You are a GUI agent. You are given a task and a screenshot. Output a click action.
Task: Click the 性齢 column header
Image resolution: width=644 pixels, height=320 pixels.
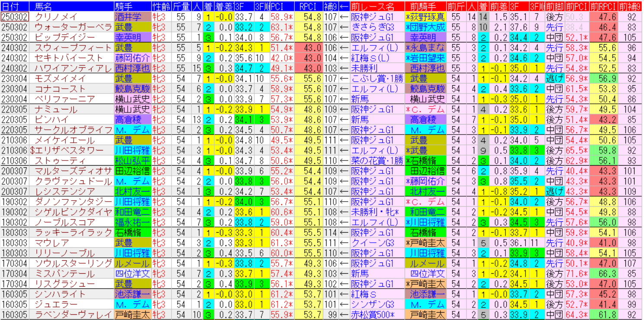[x=161, y=6]
